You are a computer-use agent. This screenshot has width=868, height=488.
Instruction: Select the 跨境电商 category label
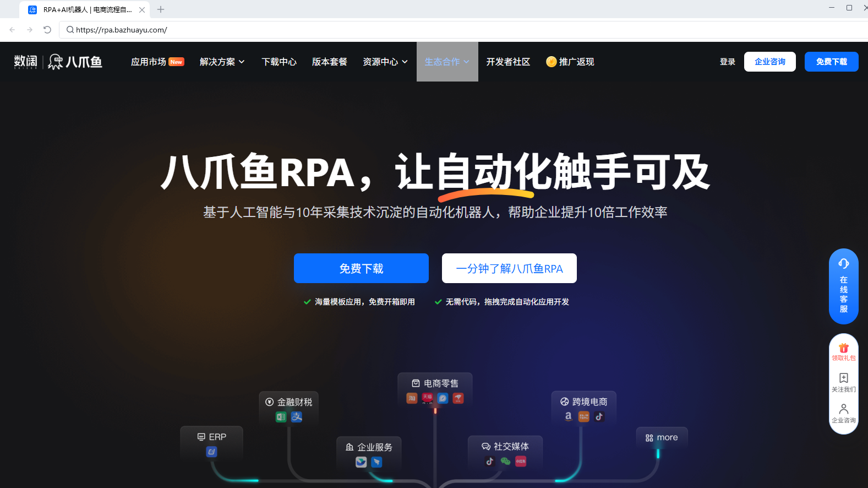tap(590, 402)
